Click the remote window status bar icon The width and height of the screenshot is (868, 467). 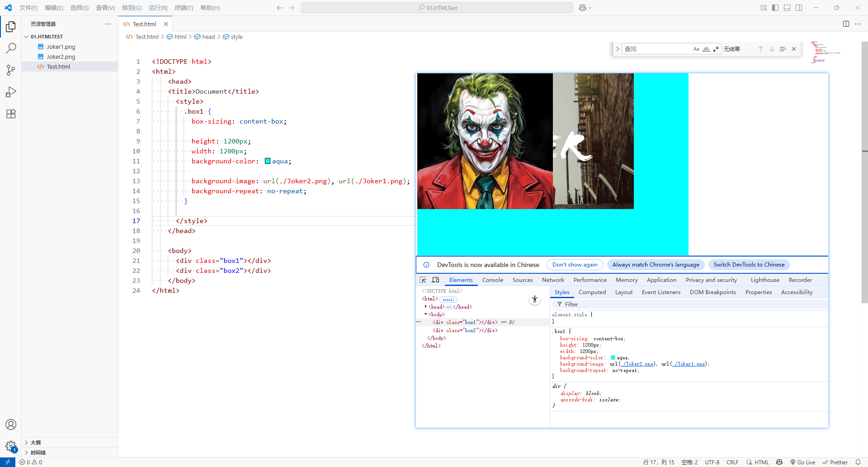(x=8, y=462)
